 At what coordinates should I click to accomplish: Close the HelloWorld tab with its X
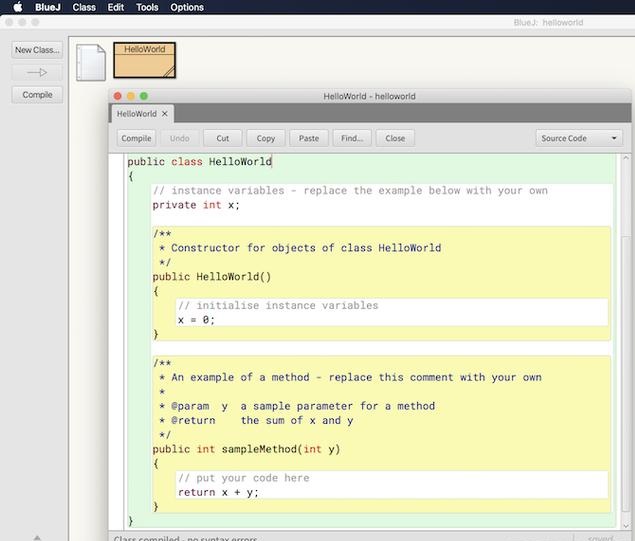(165, 114)
